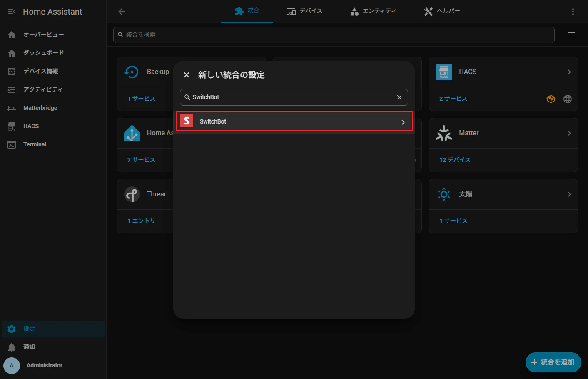Viewport: 588px width, 379px height.
Task: Open HACS 2 サービス link
Action: point(453,99)
